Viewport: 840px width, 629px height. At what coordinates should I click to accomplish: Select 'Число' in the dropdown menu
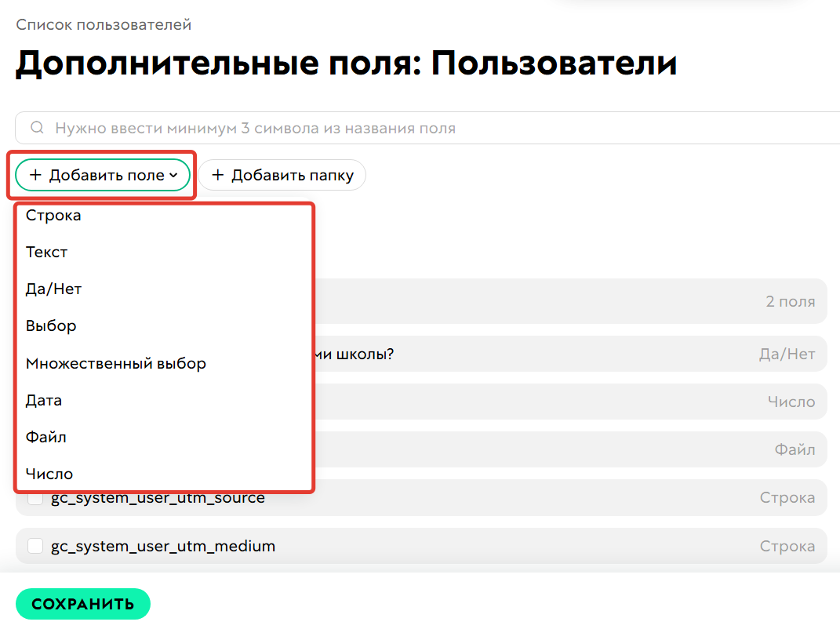(49, 474)
